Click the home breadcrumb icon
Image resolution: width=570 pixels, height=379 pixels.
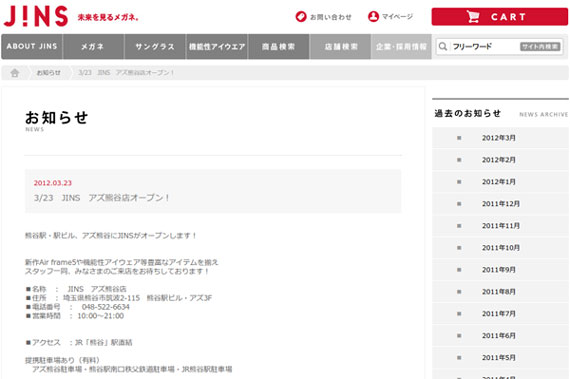15,73
